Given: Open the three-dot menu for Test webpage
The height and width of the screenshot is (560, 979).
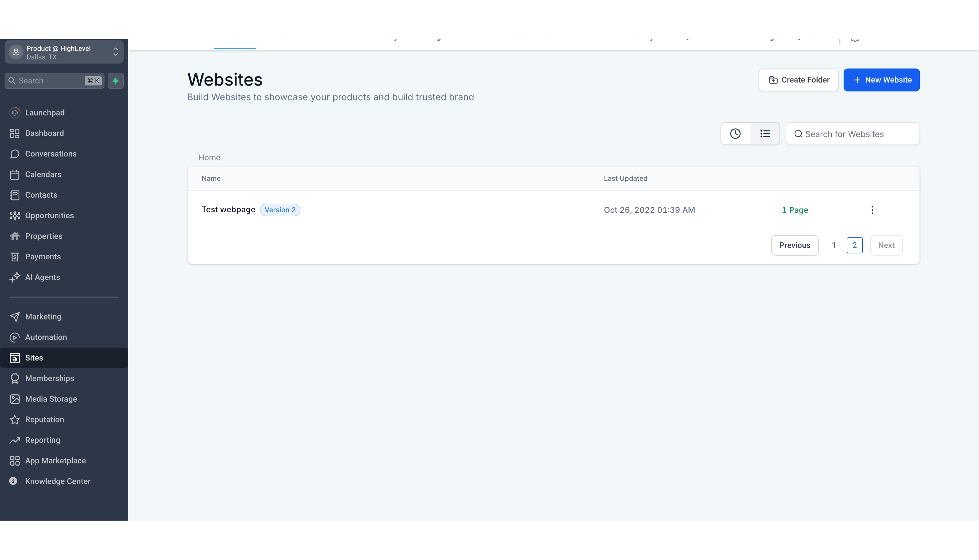Looking at the screenshot, I should [872, 210].
